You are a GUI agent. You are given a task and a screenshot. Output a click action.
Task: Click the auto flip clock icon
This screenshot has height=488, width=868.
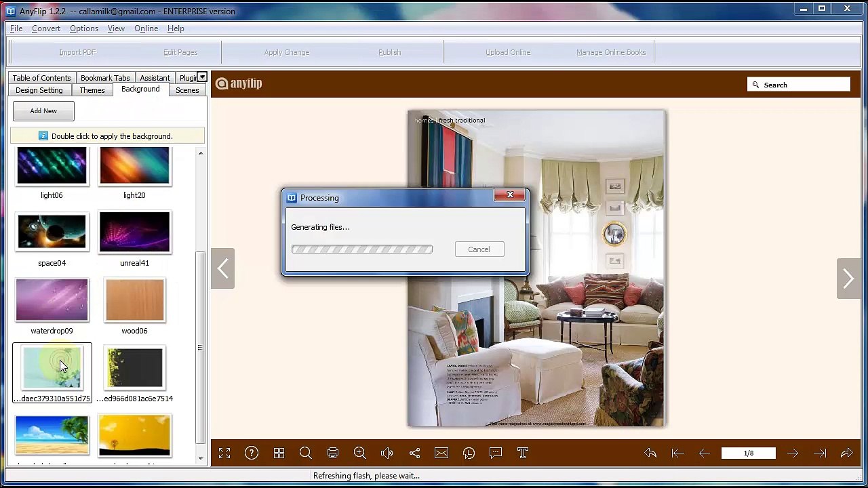click(x=469, y=453)
